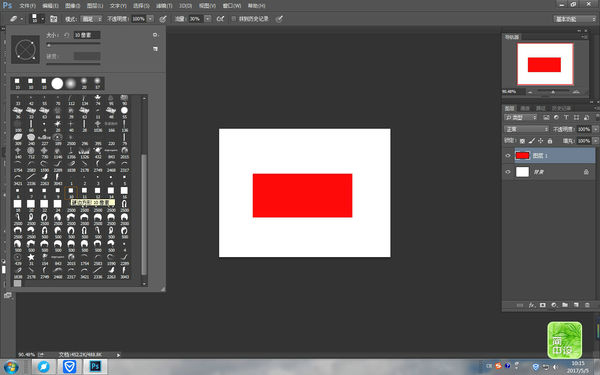Enable airbrush build-up icon
Viewport: 600px width, 375px height.
[220, 19]
